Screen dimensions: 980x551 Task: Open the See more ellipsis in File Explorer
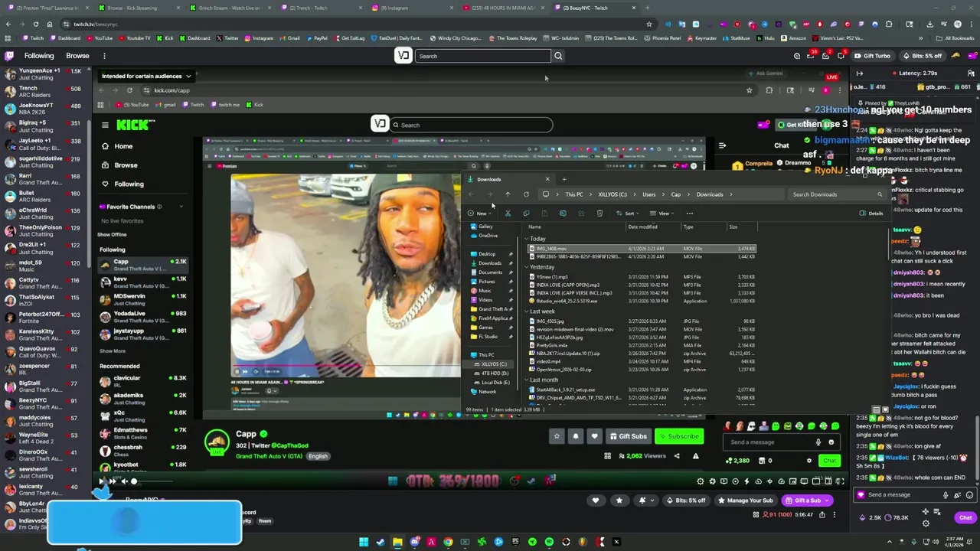click(689, 214)
